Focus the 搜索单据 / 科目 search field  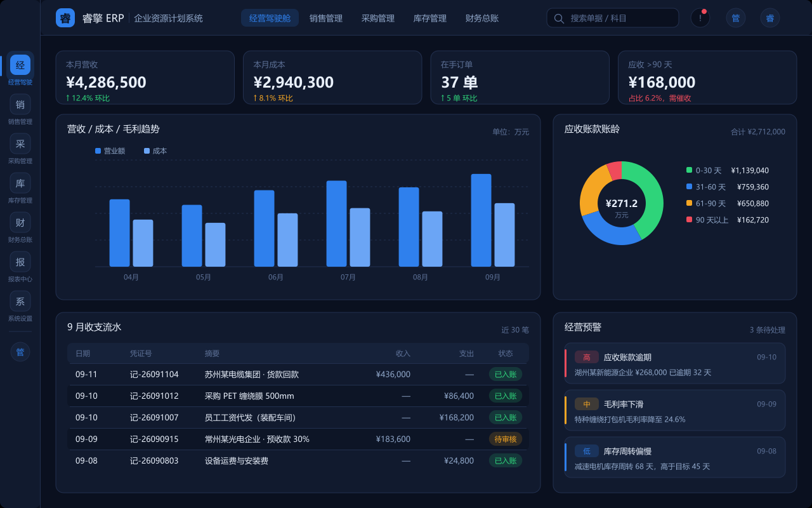pyautogui.click(x=613, y=18)
